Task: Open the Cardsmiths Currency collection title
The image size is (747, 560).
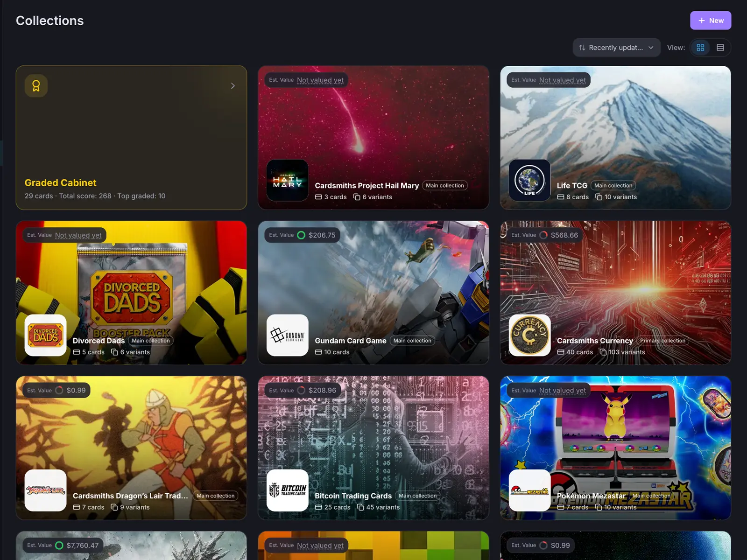Action: [595, 341]
